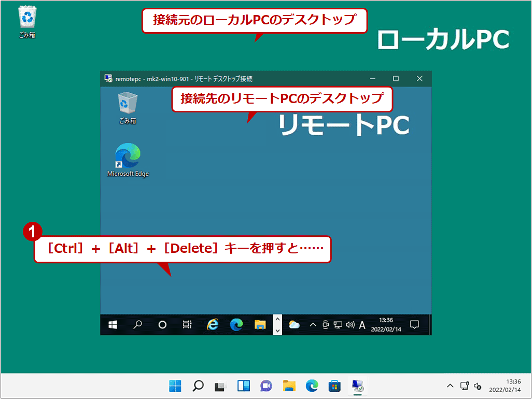Open Task View on the remote taskbar
Image resolution: width=532 pixels, height=399 pixels.
(187, 324)
